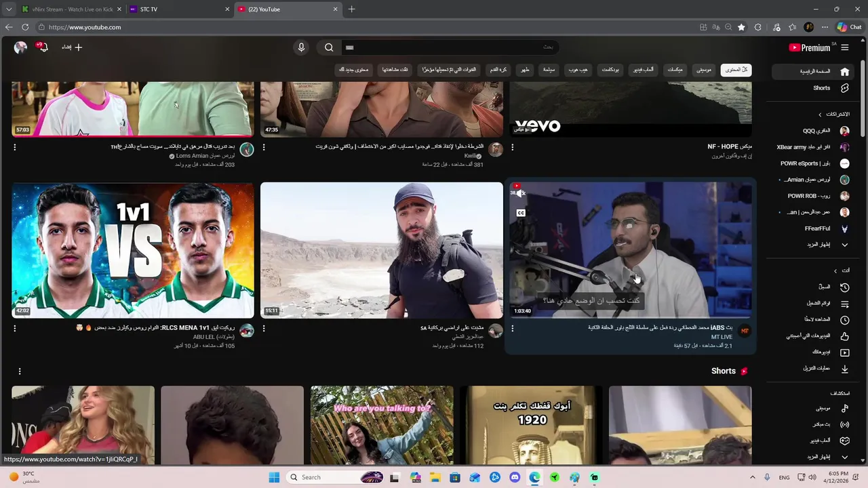Screen dimensions: 868x488
Task: Open the Live explore item in sidebar
Action: pyautogui.click(x=831, y=424)
